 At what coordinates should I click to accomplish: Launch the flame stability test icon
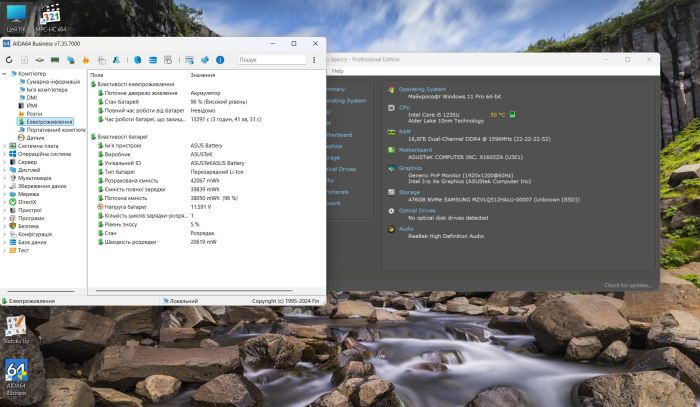click(86, 60)
